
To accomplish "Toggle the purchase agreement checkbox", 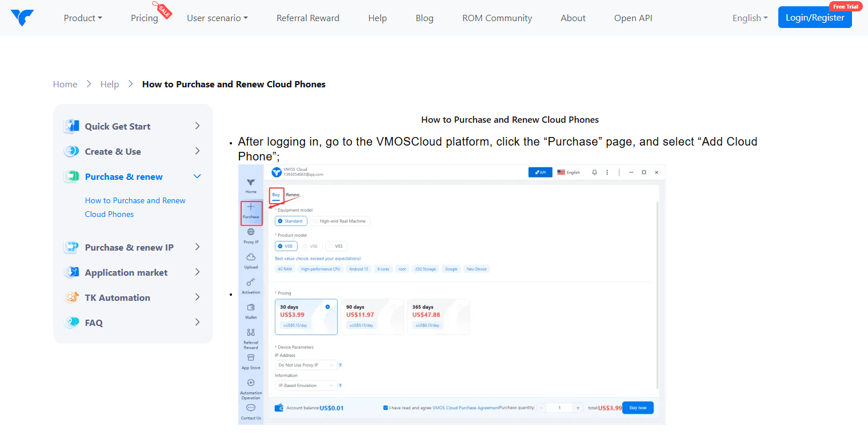I will pyautogui.click(x=386, y=408).
